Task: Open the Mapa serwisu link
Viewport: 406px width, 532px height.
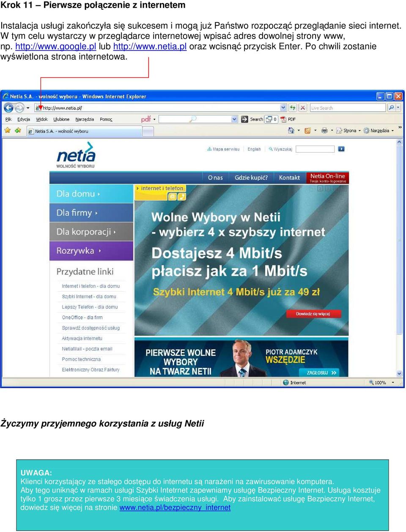Action: pyautogui.click(x=223, y=149)
